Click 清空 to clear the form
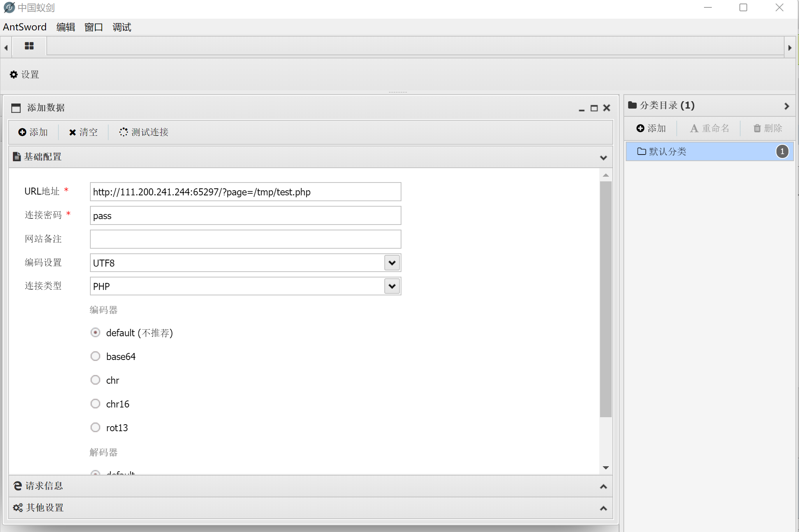This screenshot has width=799, height=532. point(83,132)
